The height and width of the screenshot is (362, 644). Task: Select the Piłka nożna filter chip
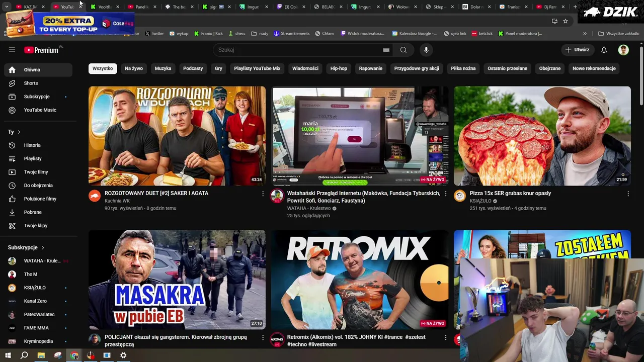click(463, 68)
